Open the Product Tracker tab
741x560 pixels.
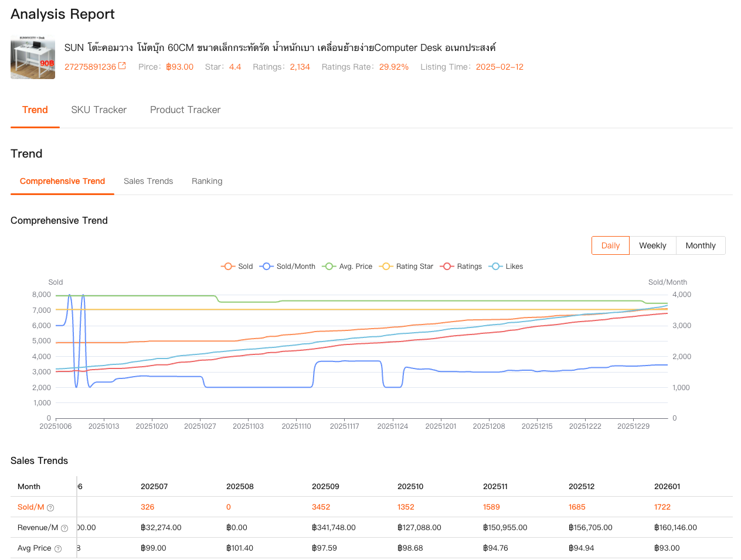pos(185,110)
